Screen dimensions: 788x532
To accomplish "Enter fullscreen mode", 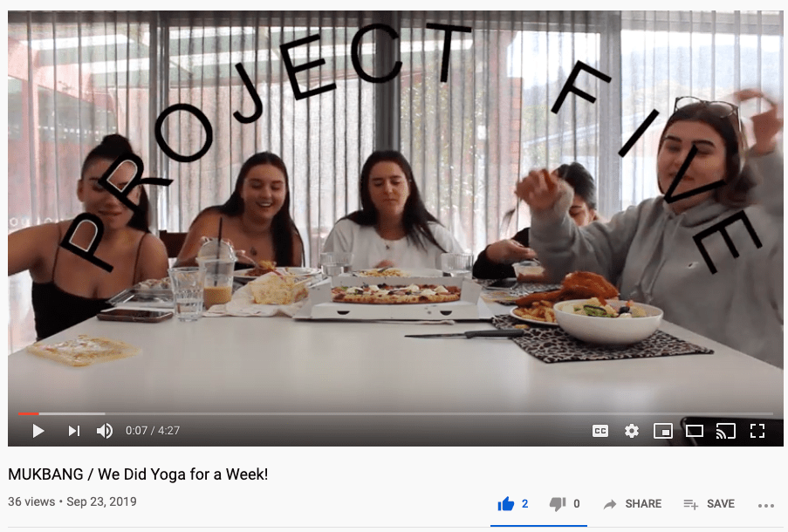I will coord(757,431).
